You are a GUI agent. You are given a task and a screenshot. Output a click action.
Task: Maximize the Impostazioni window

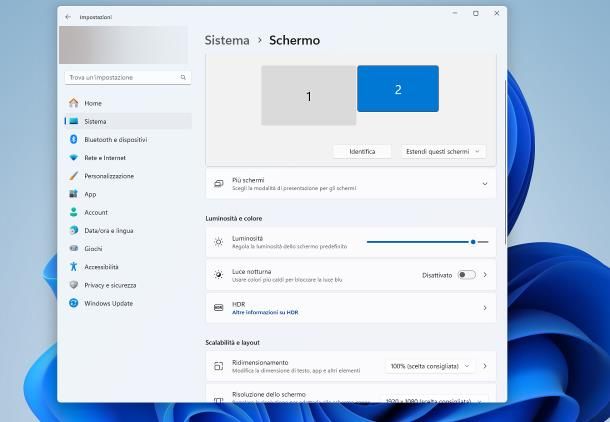(x=475, y=13)
